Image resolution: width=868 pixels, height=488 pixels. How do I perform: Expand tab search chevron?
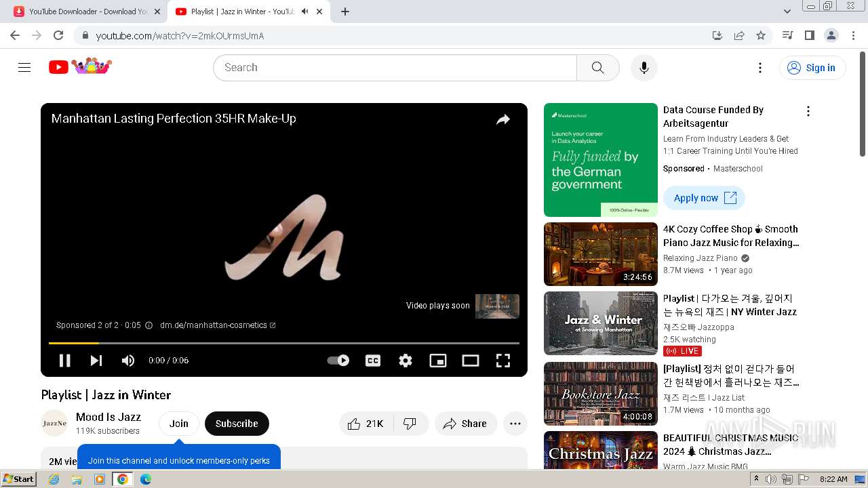click(x=787, y=12)
